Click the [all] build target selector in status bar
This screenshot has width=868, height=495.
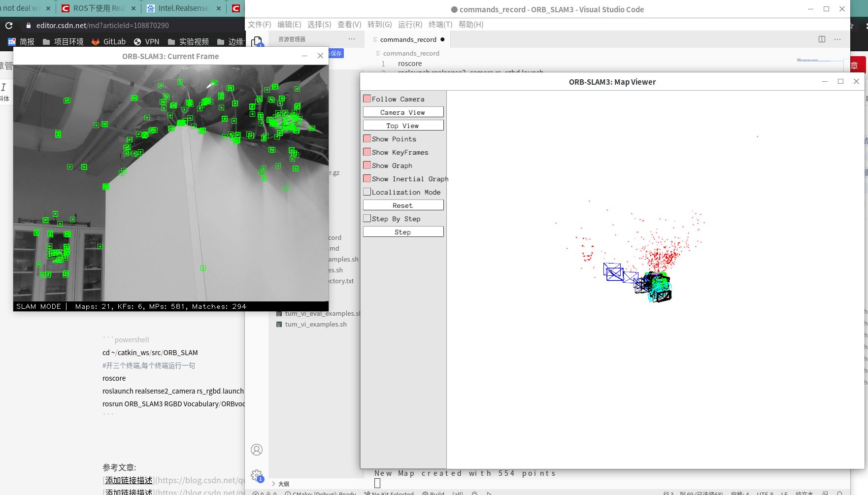[x=457, y=493]
